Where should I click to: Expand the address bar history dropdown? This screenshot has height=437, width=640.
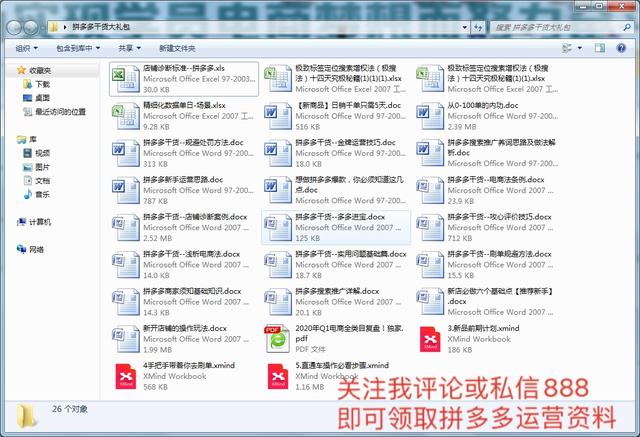(x=464, y=27)
